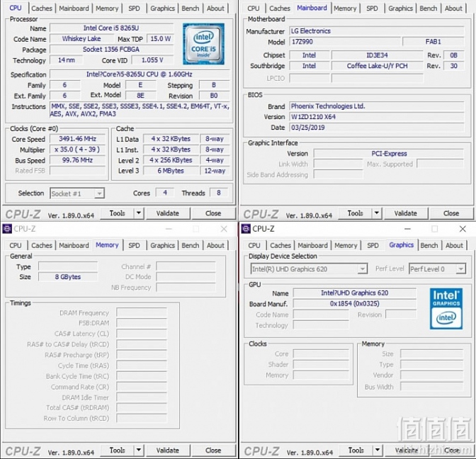The image size is (476, 459).
Task: Open Bench tab in CPU window
Action: (191, 8)
